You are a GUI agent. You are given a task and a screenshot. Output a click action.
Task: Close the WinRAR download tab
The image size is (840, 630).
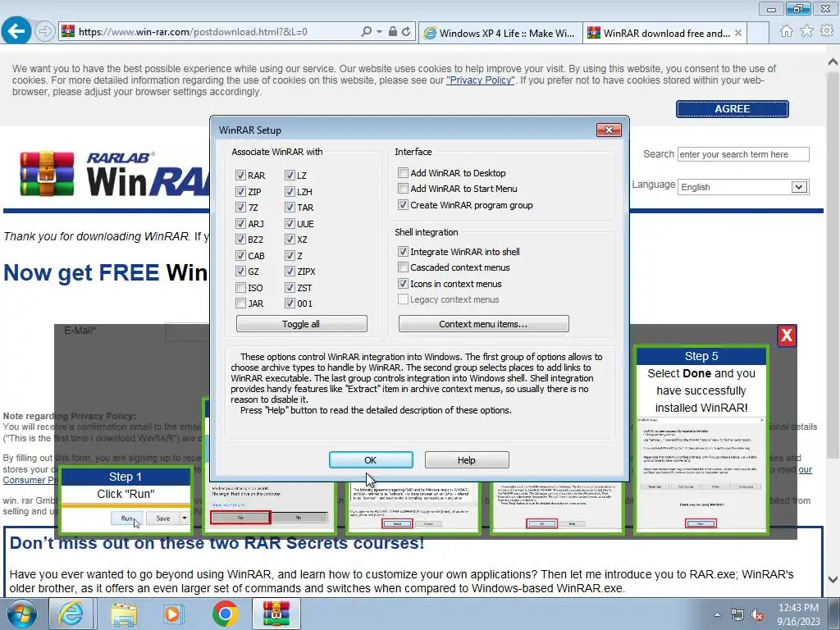tap(737, 33)
